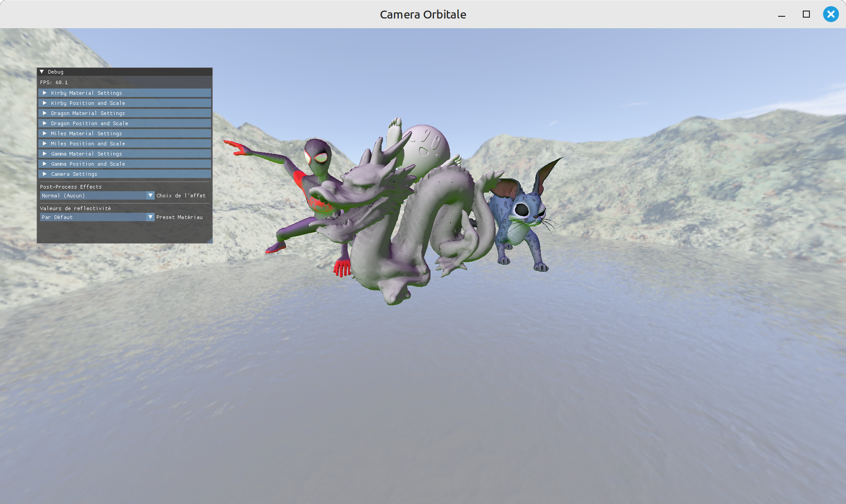Viewport: 846px width, 504px height.
Task: Open Gamma Material Settings section
Action: [125, 154]
